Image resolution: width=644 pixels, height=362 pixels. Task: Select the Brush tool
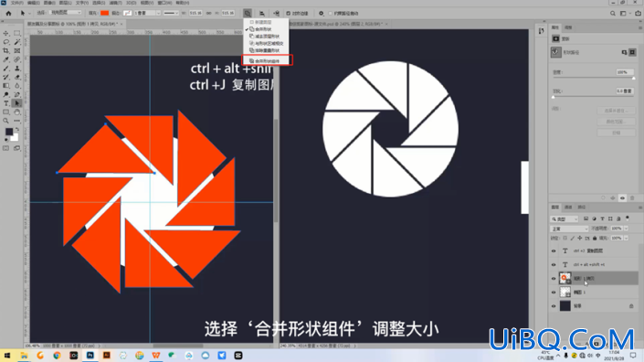[x=5, y=69]
